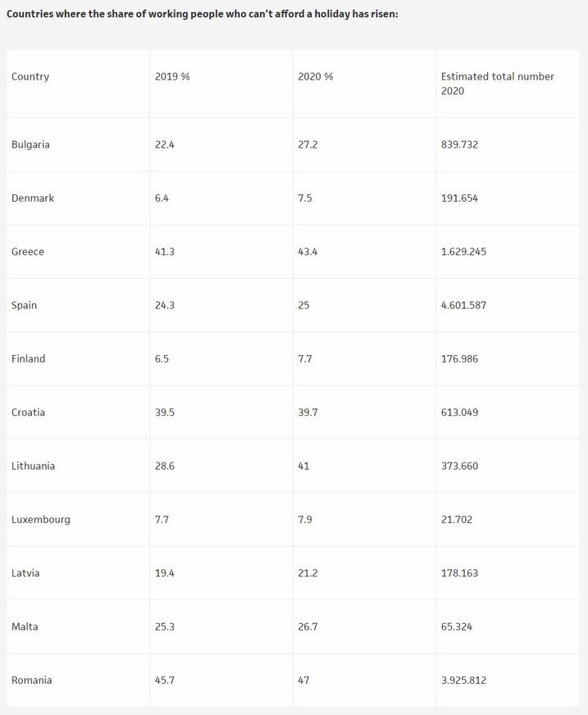
Task: Click Romania's 2019 value 45.7
Action: pyautogui.click(x=165, y=680)
